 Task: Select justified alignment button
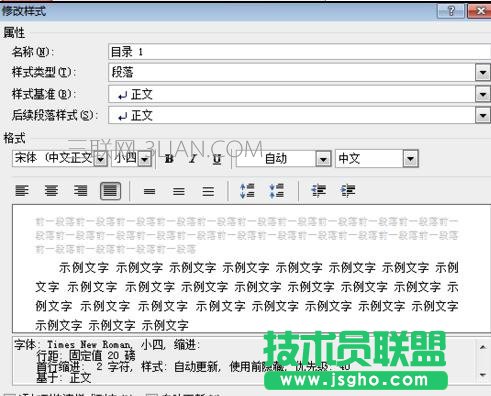(x=110, y=191)
